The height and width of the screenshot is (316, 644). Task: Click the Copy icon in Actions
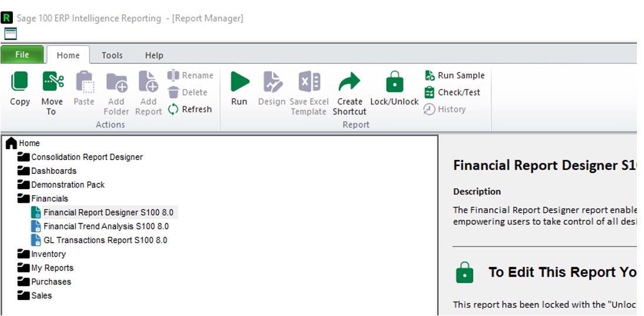coord(19,81)
